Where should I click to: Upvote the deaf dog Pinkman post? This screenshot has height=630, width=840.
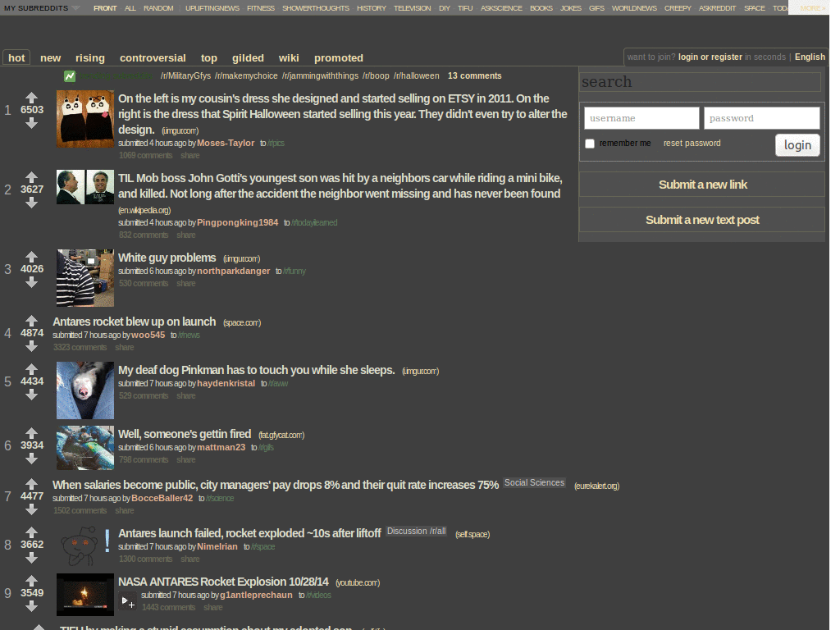(32, 369)
